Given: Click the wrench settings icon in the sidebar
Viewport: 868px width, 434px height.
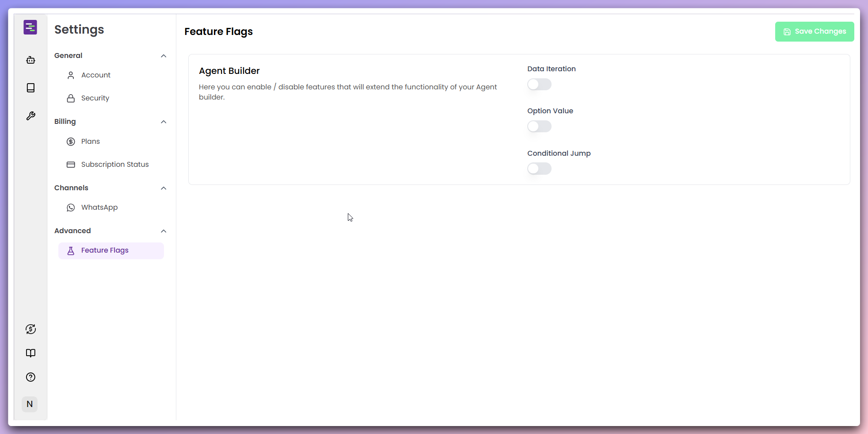Looking at the screenshot, I should [30, 115].
